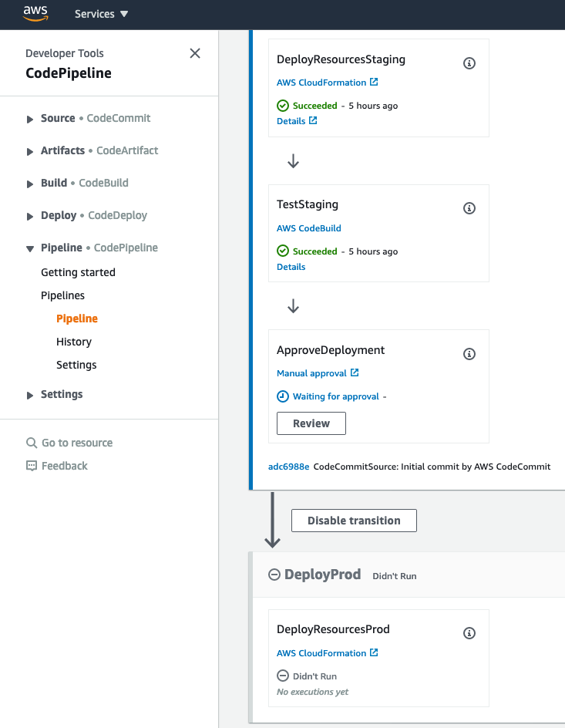Select Getting started in the sidebar
Image resolution: width=565 pixels, height=728 pixels.
(78, 272)
